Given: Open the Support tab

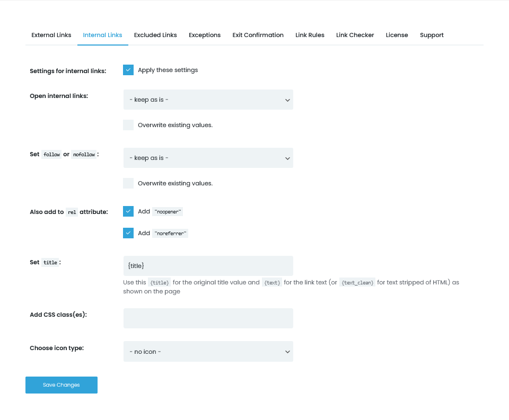Looking at the screenshot, I should coord(432,35).
